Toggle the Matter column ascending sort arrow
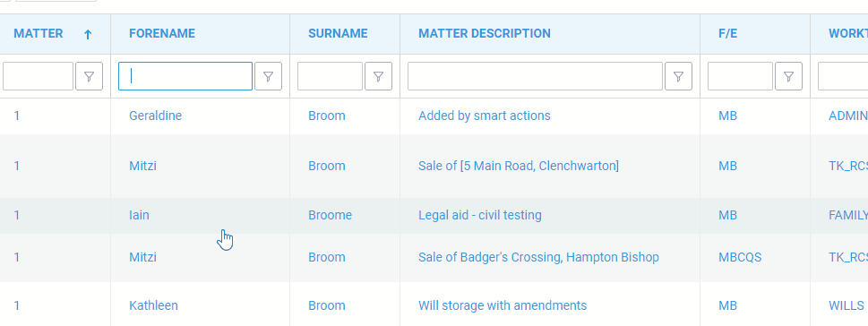 pyautogui.click(x=88, y=34)
